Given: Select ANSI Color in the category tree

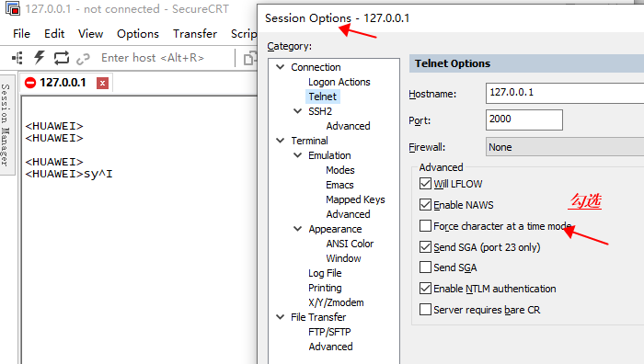Looking at the screenshot, I should (x=350, y=244).
